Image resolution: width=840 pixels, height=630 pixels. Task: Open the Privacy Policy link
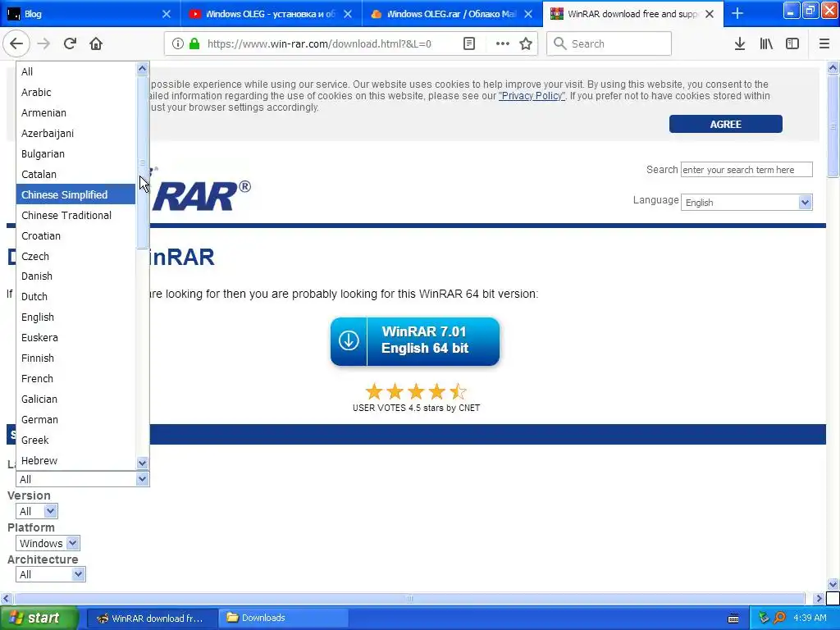click(532, 96)
